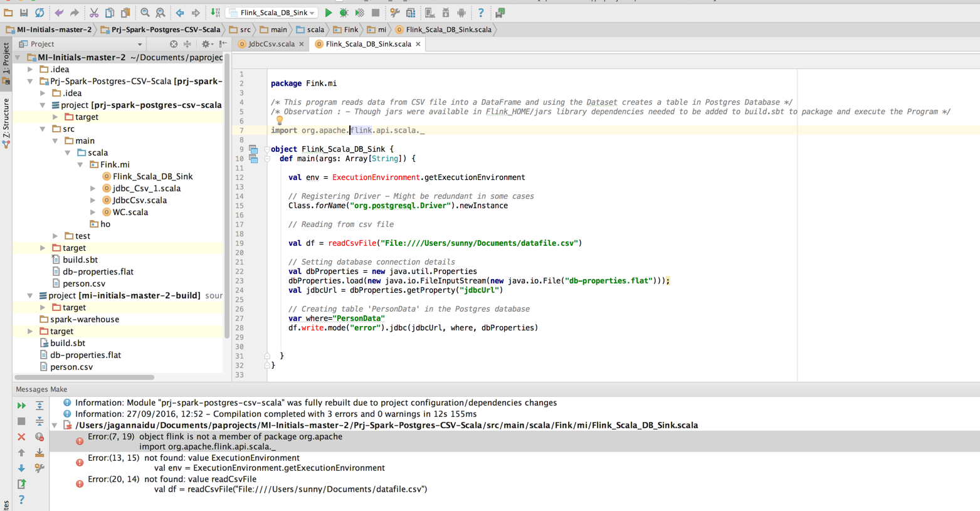
Task: Click the Export to Text File icon
Action: (x=21, y=484)
